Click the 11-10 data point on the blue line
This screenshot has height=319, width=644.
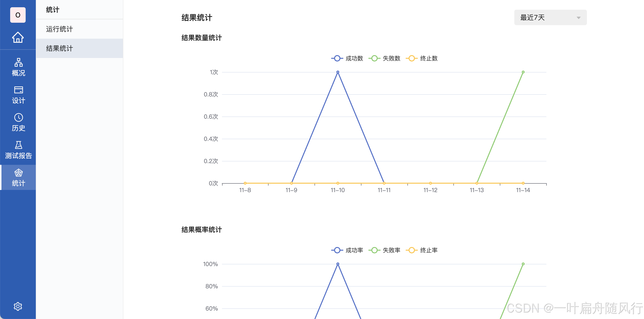tap(338, 72)
